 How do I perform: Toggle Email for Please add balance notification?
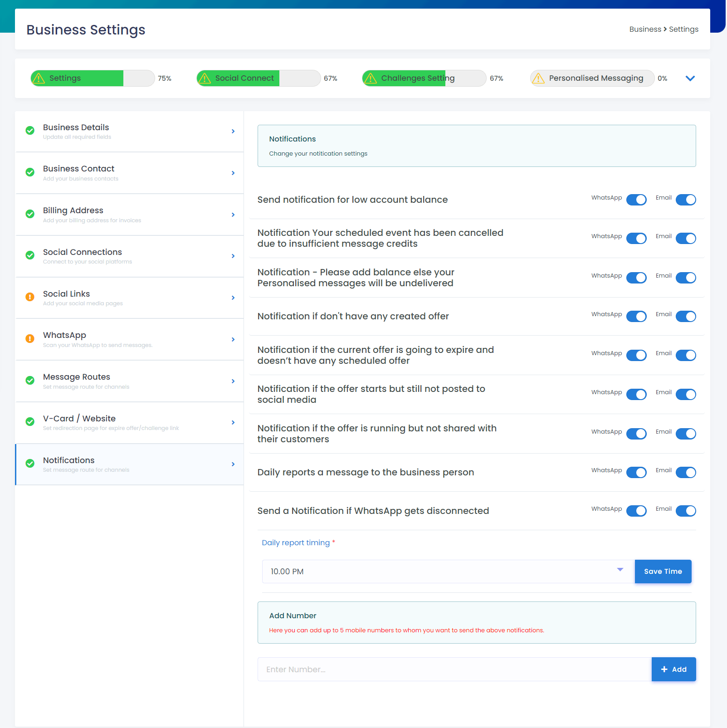click(x=686, y=278)
